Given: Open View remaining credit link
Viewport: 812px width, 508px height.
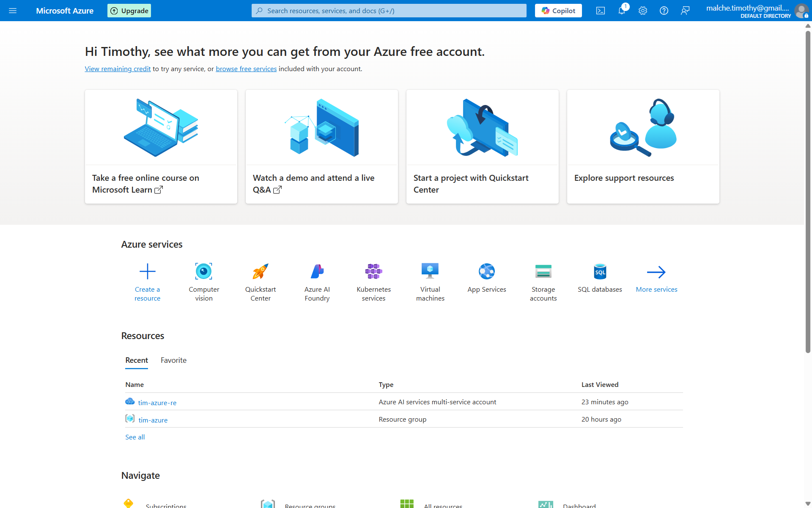Looking at the screenshot, I should coord(118,69).
